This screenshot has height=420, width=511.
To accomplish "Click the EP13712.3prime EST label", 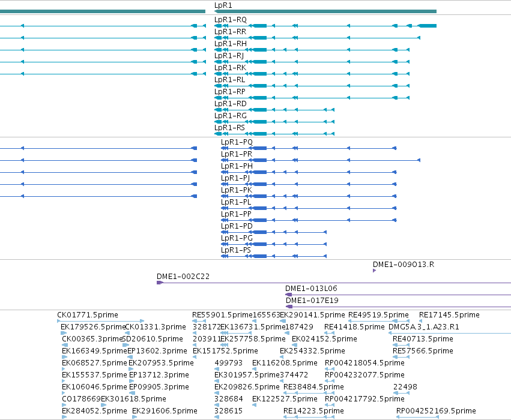I will click(x=159, y=375).
